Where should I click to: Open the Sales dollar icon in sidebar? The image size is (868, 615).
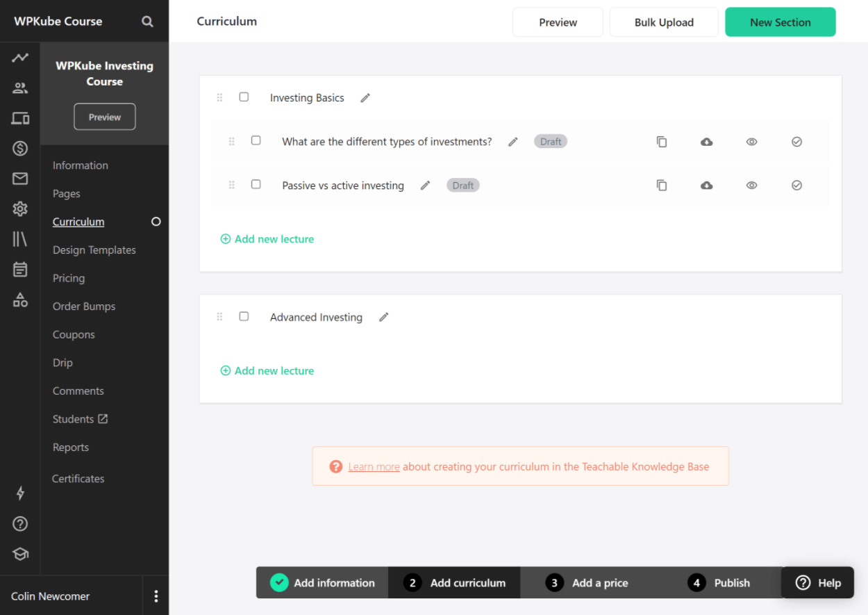tap(20, 148)
